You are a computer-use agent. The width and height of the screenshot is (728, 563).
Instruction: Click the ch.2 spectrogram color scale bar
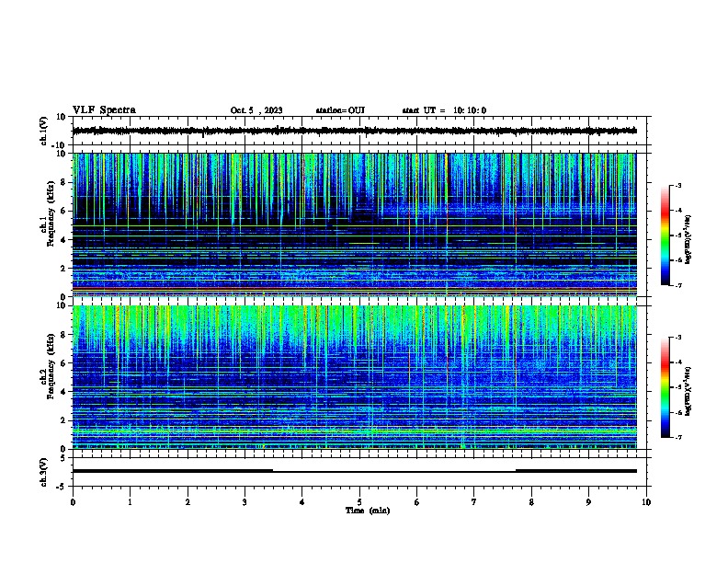click(665, 387)
